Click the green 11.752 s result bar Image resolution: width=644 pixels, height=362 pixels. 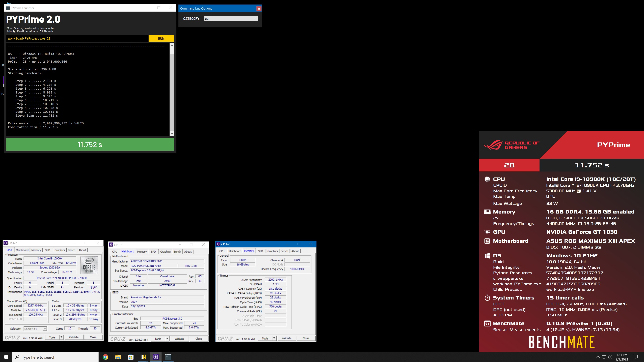click(90, 145)
